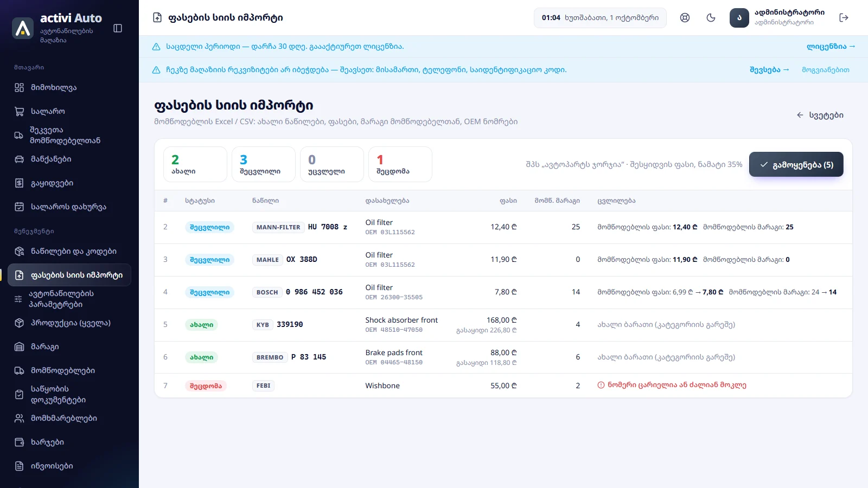Select the ახალი count card
The width and height of the screenshot is (868, 488).
195,164
